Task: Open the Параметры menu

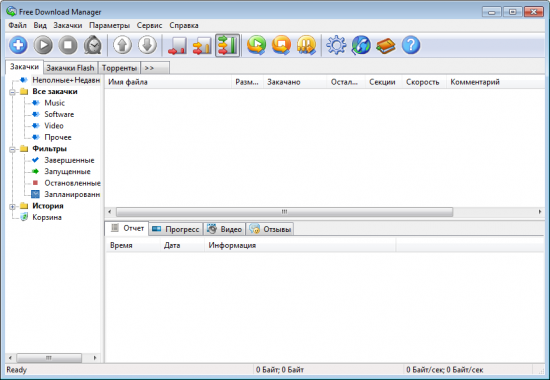Action: pyautogui.click(x=109, y=25)
